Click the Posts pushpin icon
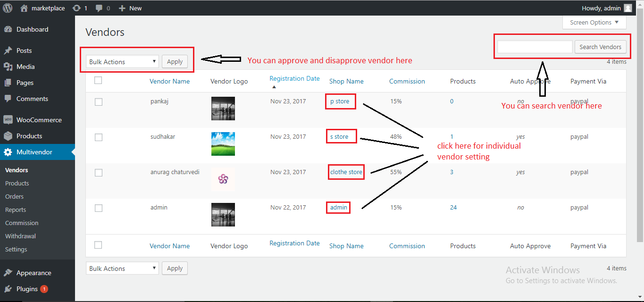 (8, 50)
